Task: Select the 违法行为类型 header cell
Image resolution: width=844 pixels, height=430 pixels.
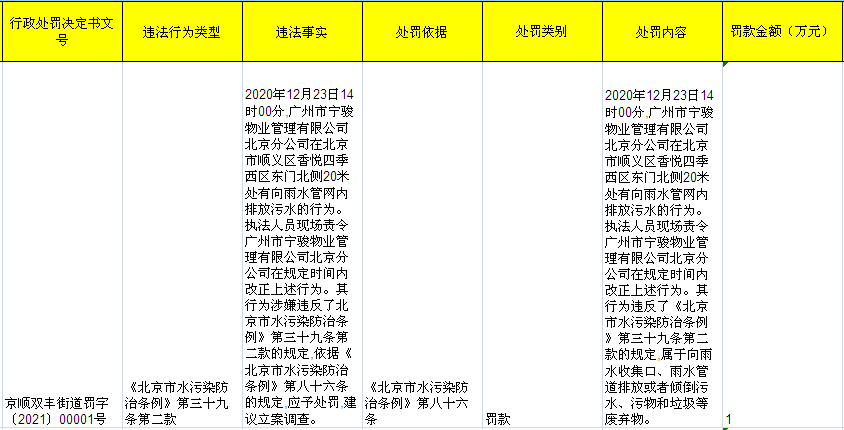Action: 182,32
